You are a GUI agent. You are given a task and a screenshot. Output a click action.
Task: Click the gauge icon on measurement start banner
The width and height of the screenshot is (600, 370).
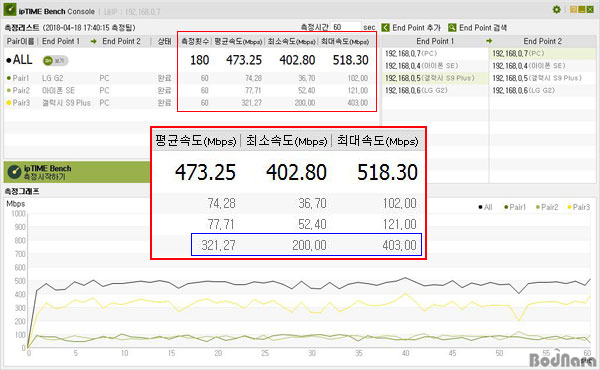tap(14, 172)
